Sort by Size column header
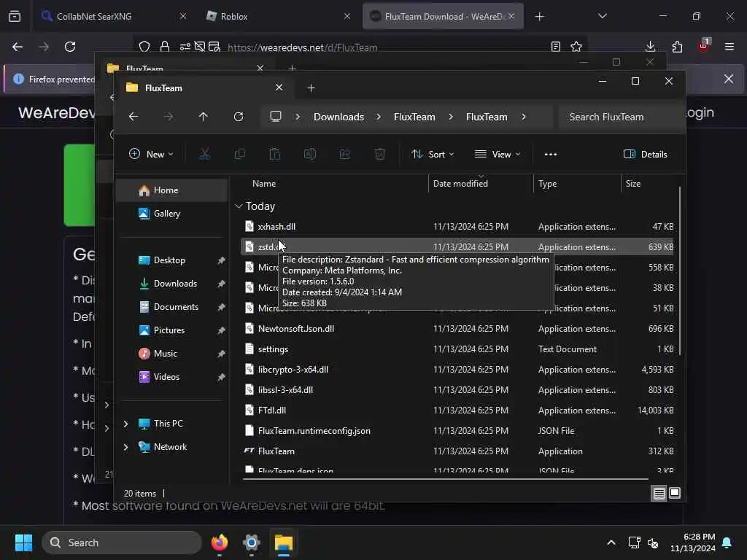Viewport: 747px width, 560px height. [x=632, y=183]
